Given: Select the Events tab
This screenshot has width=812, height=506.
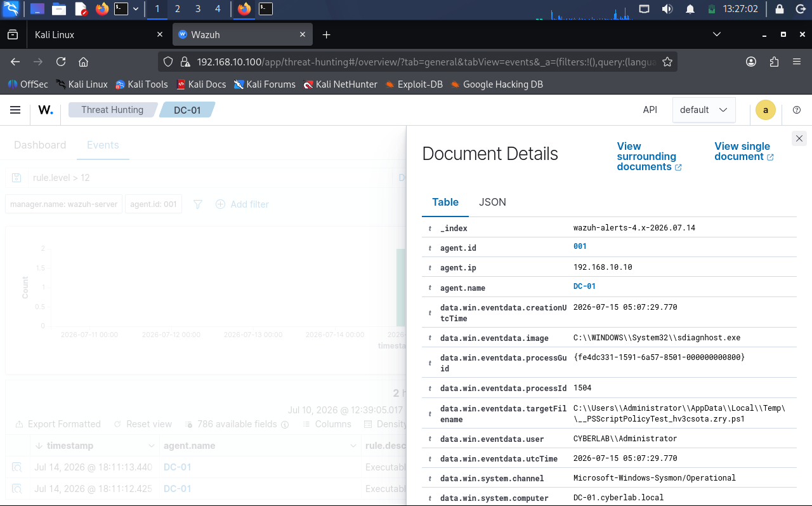Looking at the screenshot, I should 103,145.
